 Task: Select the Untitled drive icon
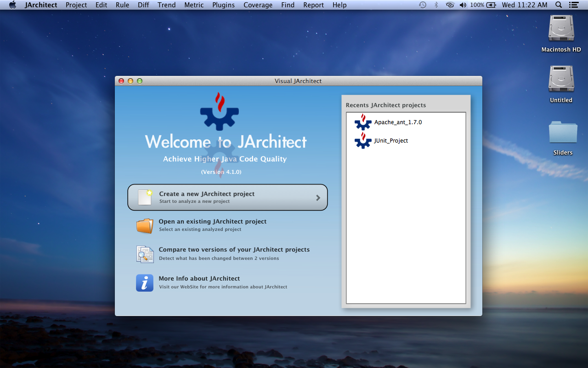click(561, 79)
